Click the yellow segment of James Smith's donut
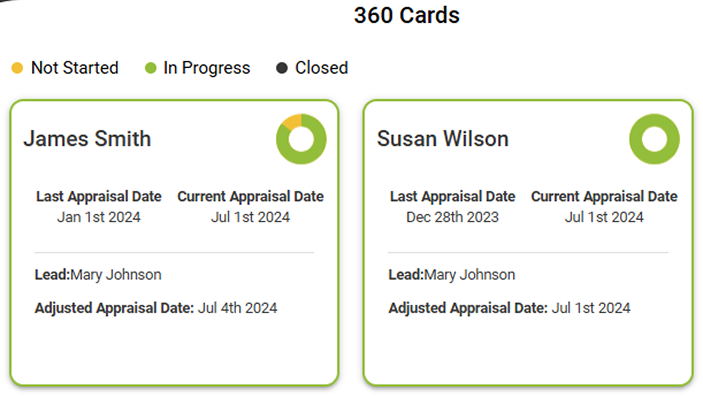703x397 pixels. coord(293,121)
